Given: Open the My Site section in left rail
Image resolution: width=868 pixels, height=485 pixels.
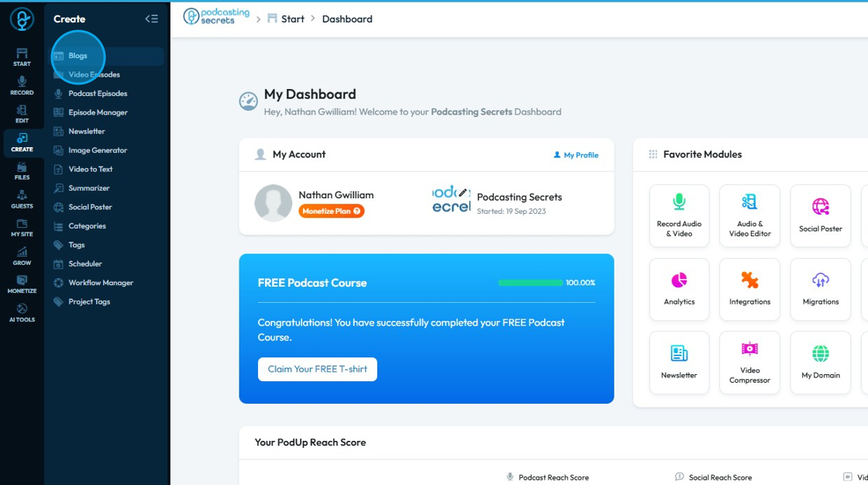Looking at the screenshot, I should pos(22,228).
